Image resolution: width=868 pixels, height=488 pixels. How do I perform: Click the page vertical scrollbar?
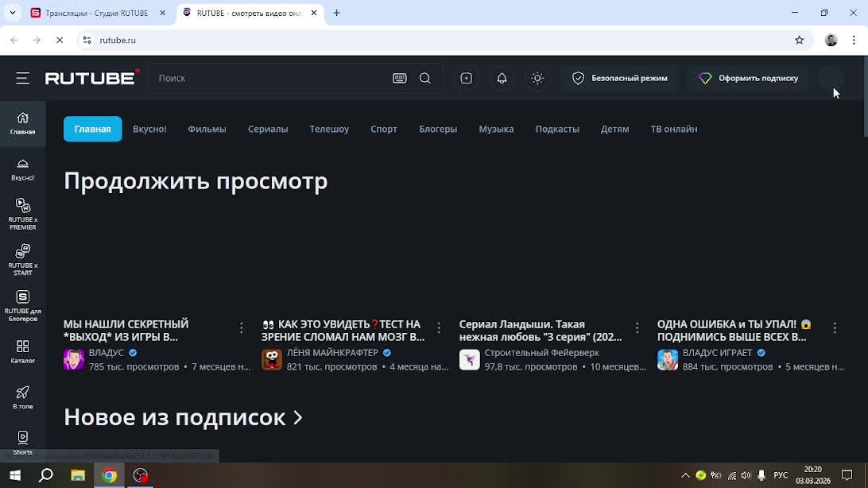(x=864, y=96)
